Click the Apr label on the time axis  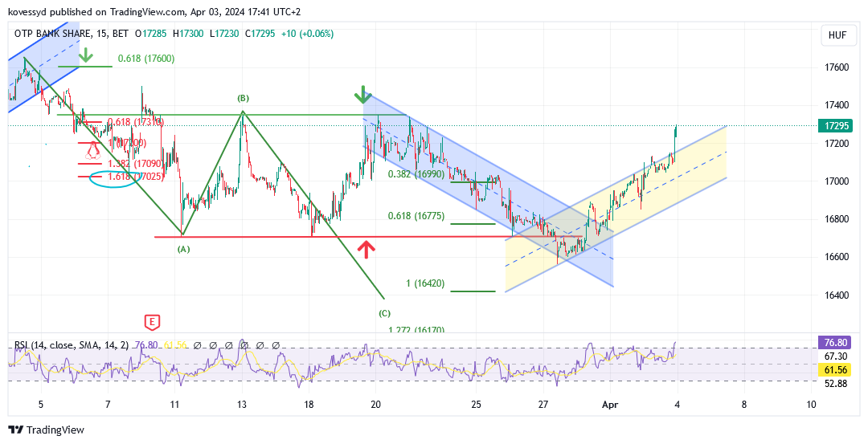coord(610,405)
